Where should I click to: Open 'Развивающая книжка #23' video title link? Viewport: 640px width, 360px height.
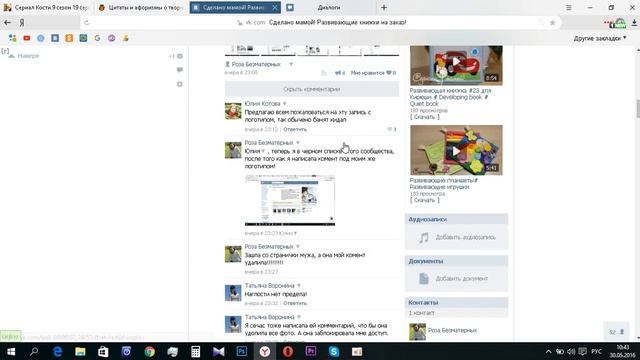coord(450,97)
